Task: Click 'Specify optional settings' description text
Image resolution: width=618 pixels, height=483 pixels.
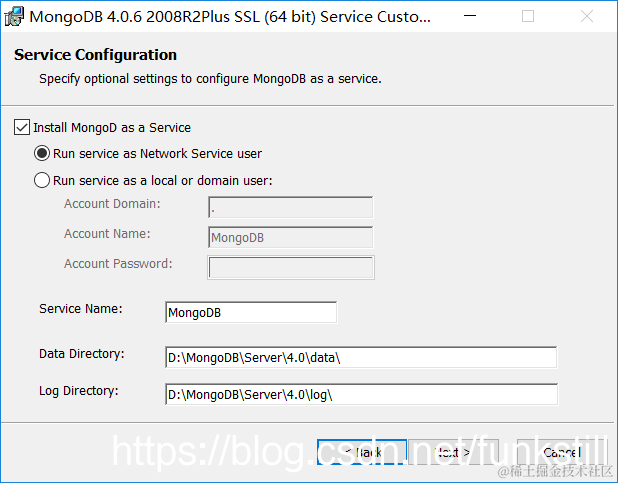Action: click(x=210, y=78)
